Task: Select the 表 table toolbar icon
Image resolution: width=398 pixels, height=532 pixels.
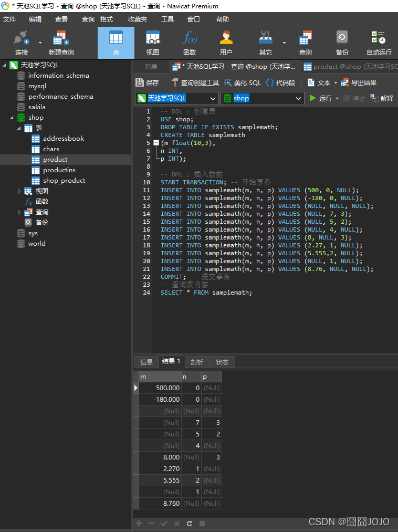Action: click(x=116, y=43)
